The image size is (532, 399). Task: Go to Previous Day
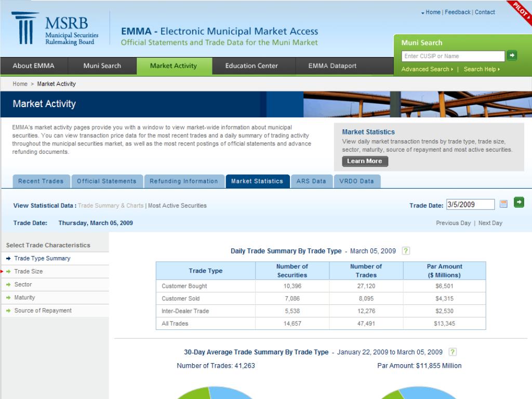click(453, 223)
